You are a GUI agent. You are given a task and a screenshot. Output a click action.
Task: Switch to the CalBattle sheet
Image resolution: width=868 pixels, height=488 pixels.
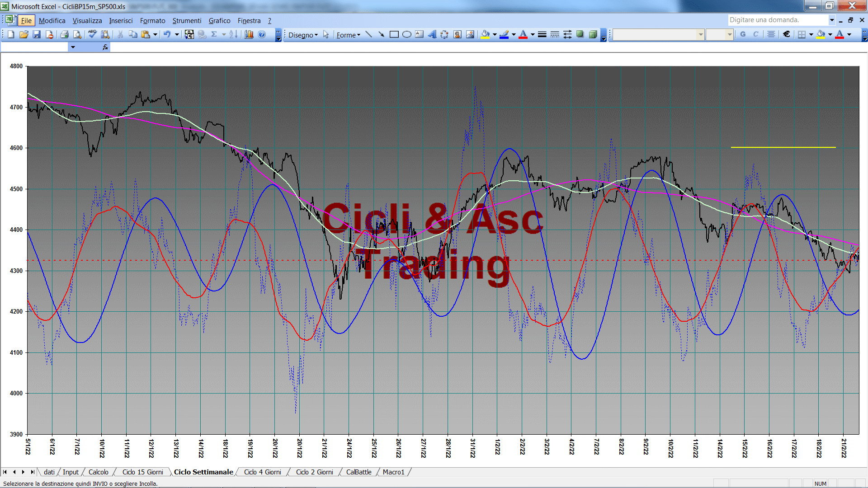coord(359,472)
